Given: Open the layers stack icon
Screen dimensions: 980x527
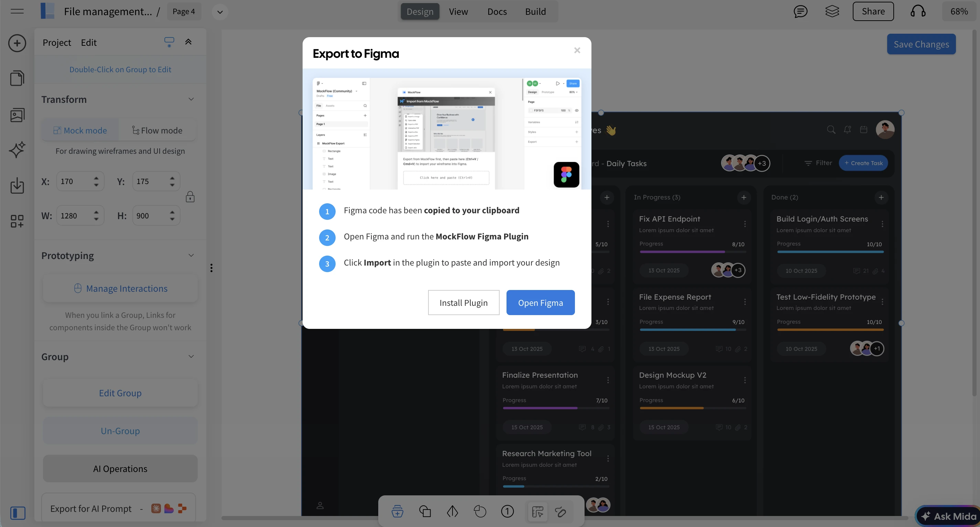Looking at the screenshot, I should pos(832,11).
